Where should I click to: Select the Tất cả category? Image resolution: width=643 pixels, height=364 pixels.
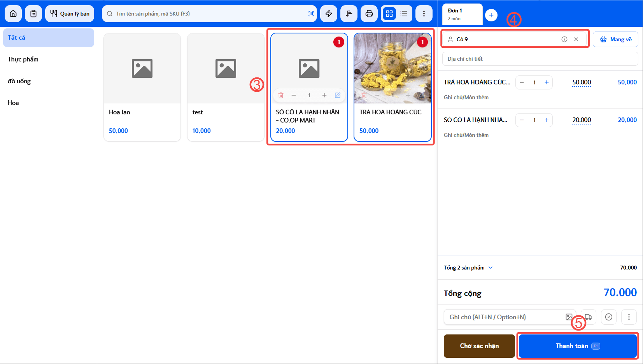tap(49, 38)
